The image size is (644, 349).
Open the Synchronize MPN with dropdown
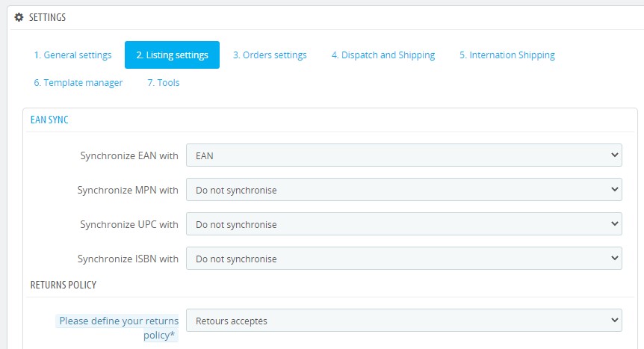point(403,190)
